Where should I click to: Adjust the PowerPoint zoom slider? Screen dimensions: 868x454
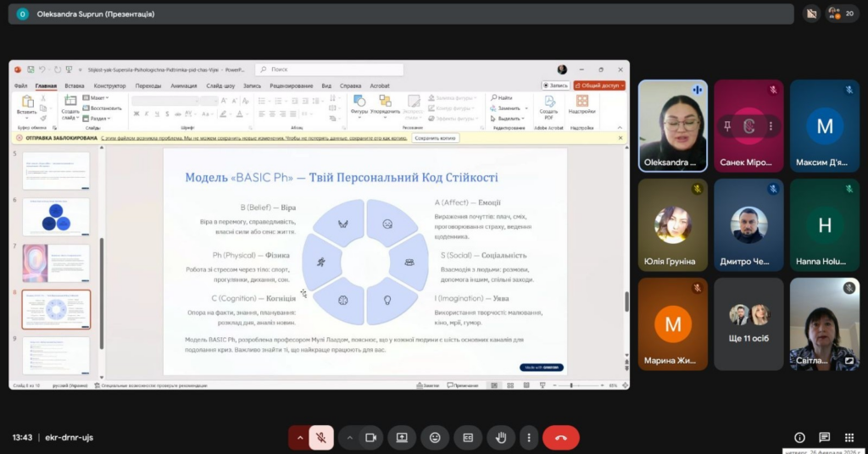click(574, 385)
